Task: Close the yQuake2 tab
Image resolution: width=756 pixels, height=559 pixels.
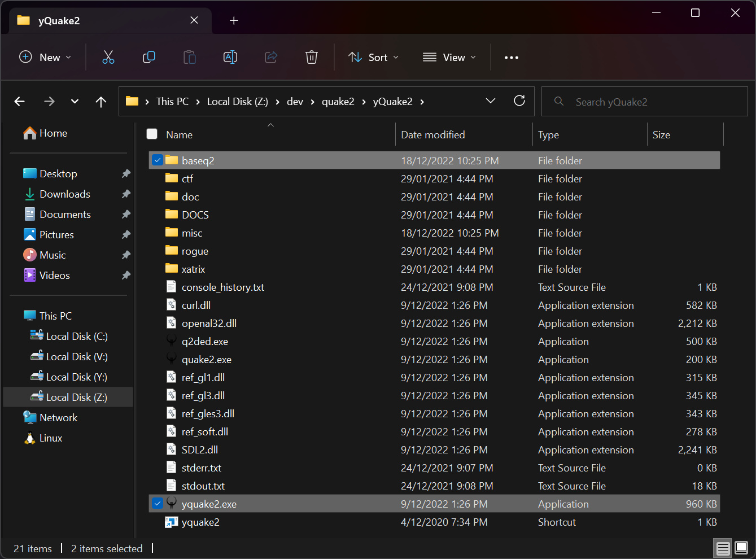Action: [x=194, y=20]
